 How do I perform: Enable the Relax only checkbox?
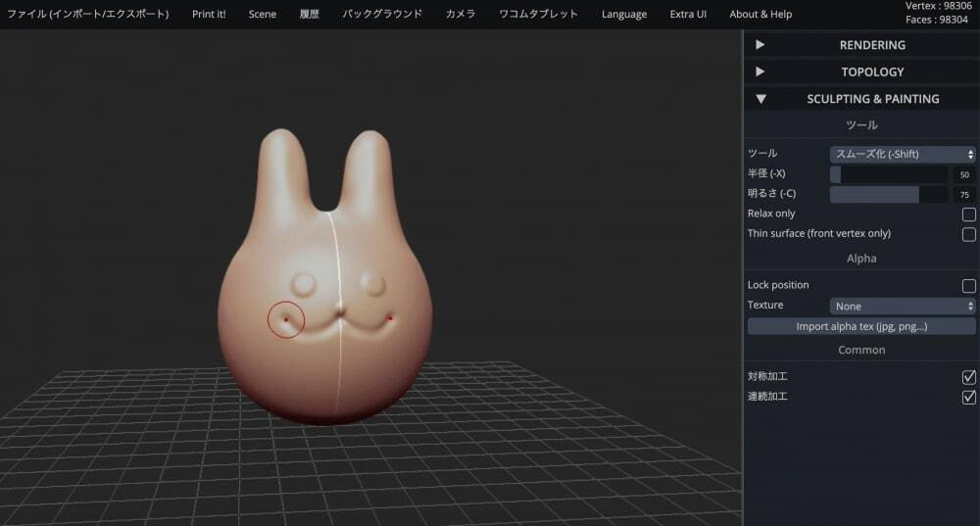969,215
